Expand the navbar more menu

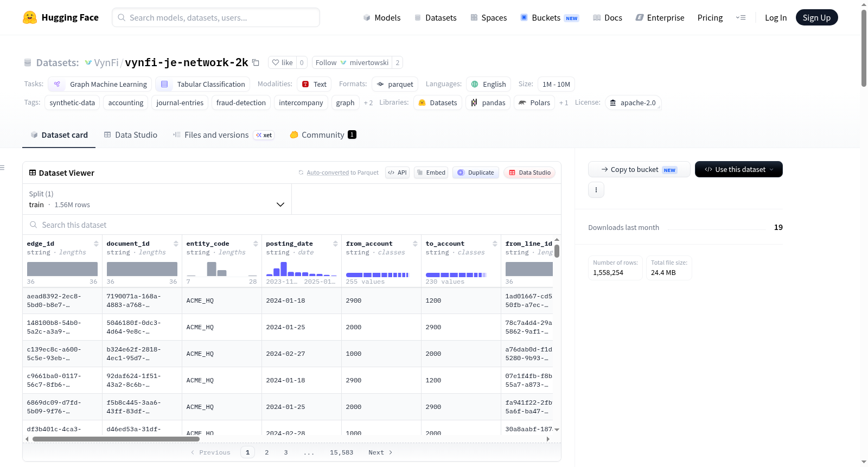[x=741, y=17]
